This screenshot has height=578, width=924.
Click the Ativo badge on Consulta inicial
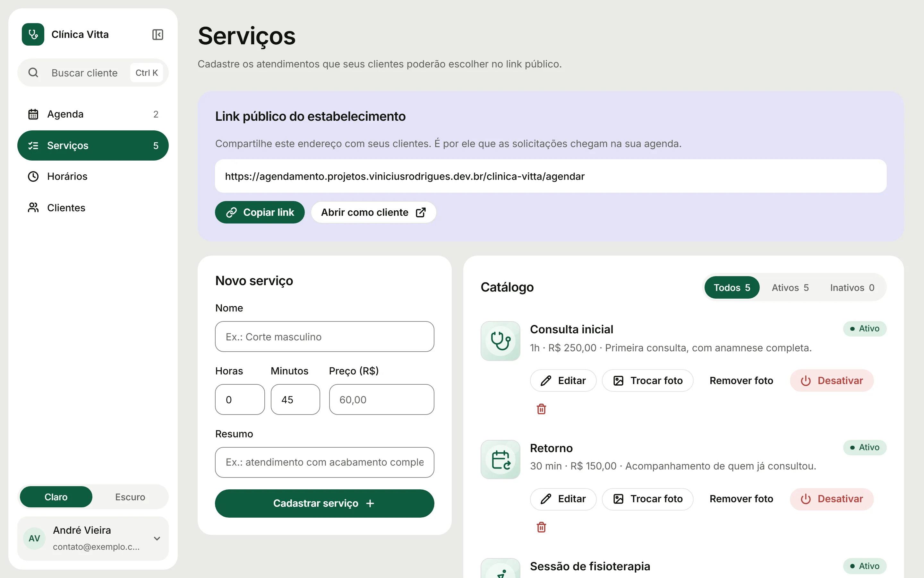tap(864, 329)
